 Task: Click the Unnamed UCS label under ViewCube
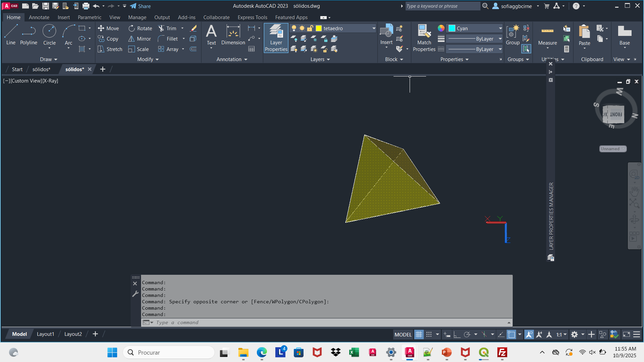[612, 149]
